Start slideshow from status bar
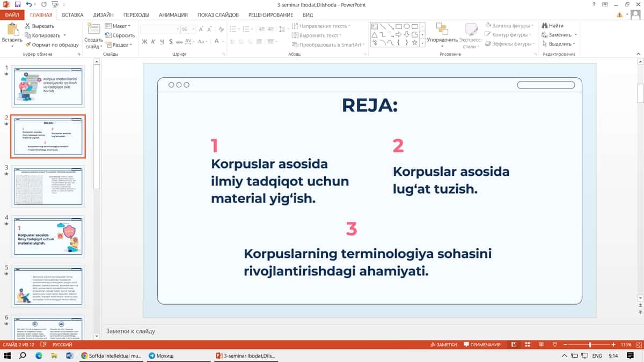 (554, 344)
